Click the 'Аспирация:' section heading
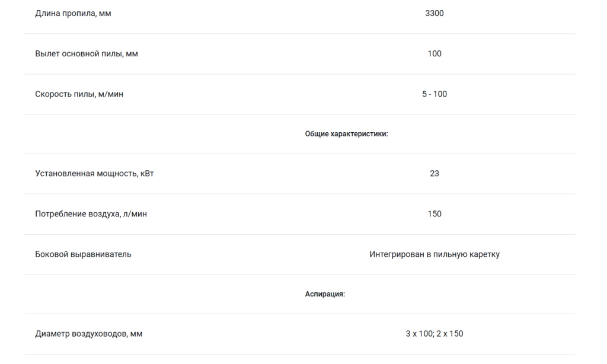This screenshot has width=607, height=364. pyautogui.click(x=325, y=294)
